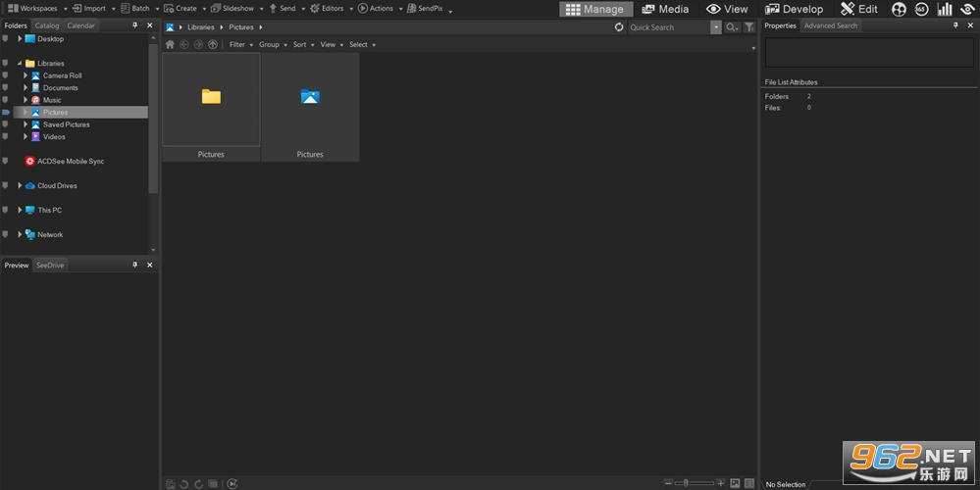The image size is (980, 490).
Task: Open the Filter dropdown
Action: point(241,44)
